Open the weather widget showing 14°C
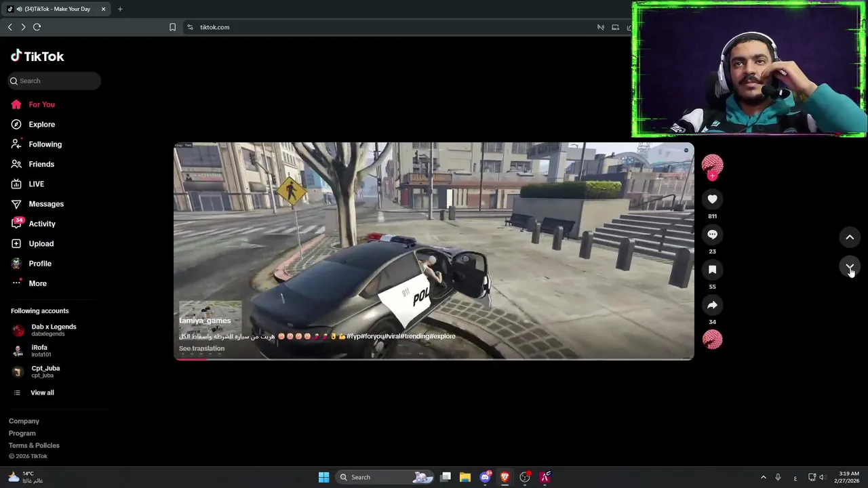Viewport: 868px width, 488px height. pos(26,477)
